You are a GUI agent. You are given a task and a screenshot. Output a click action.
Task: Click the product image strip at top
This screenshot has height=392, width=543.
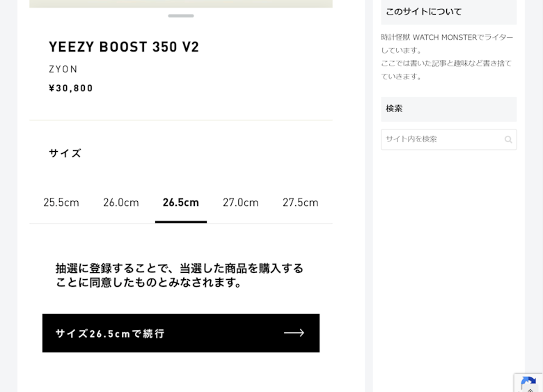181,3
